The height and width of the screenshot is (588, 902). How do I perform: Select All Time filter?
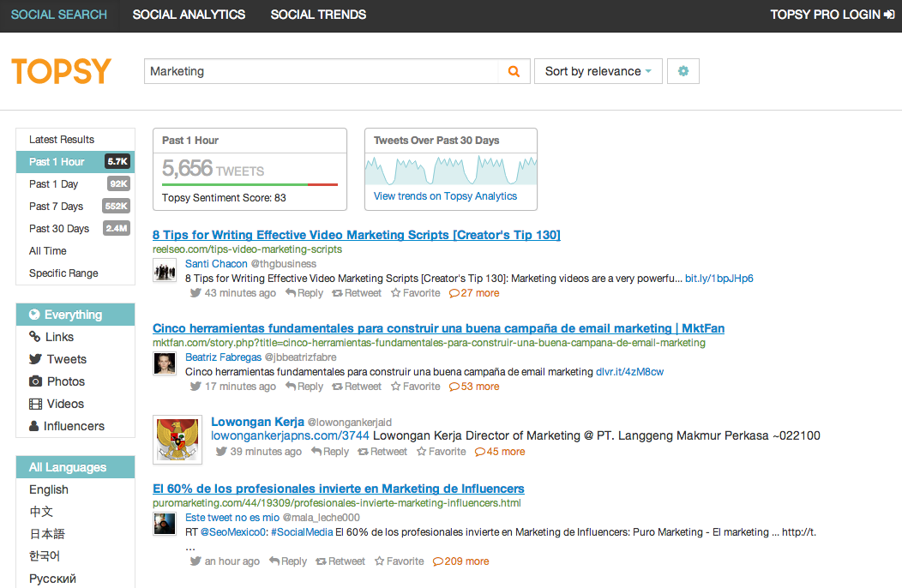[75, 251]
